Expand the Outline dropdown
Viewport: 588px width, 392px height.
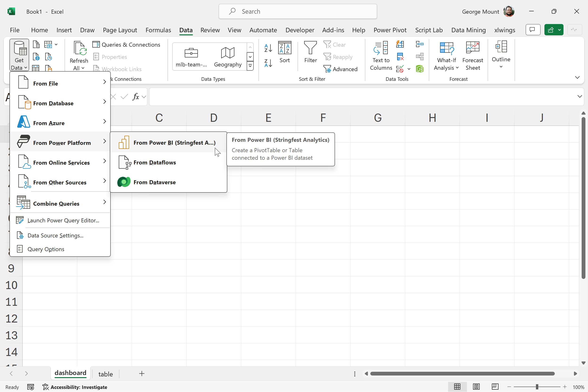pyautogui.click(x=501, y=66)
